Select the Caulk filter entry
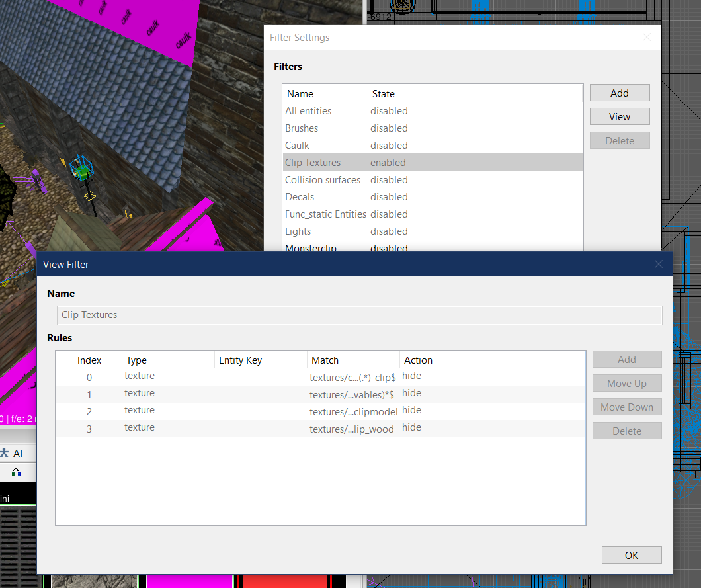The image size is (701, 588). coord(297,146)
